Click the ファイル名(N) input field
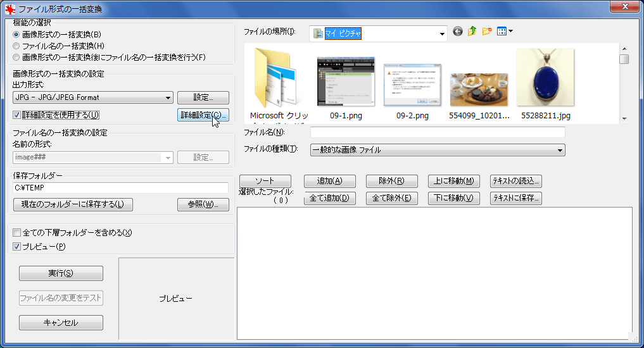This screenshot has height=348, width=644. click(438, 132)
